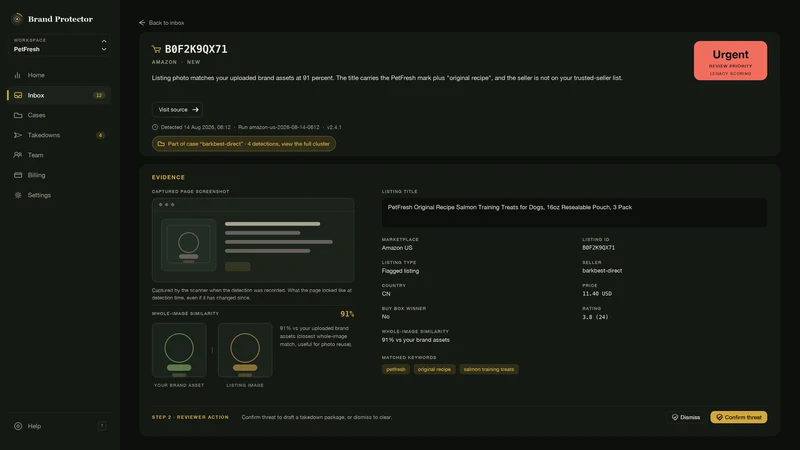This screenshot has width=800, height=450.
Task: Click the listing title text field
Action: (574, 212)
